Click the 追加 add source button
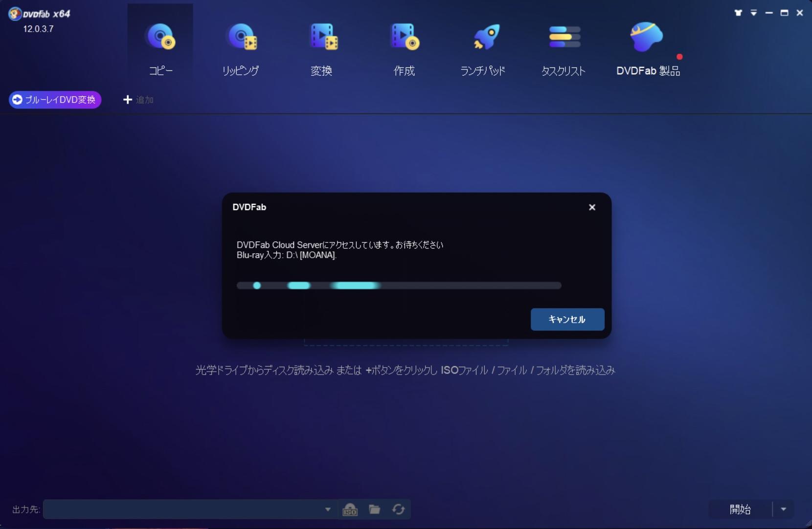812x529 pixels. point(138,100)
